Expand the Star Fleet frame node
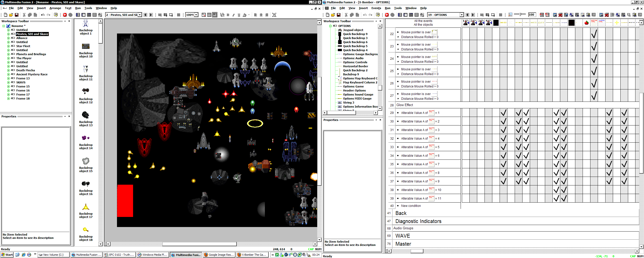The height and width of the screenshot is (258, 644). pyautogui.click(x=8, y=46)
